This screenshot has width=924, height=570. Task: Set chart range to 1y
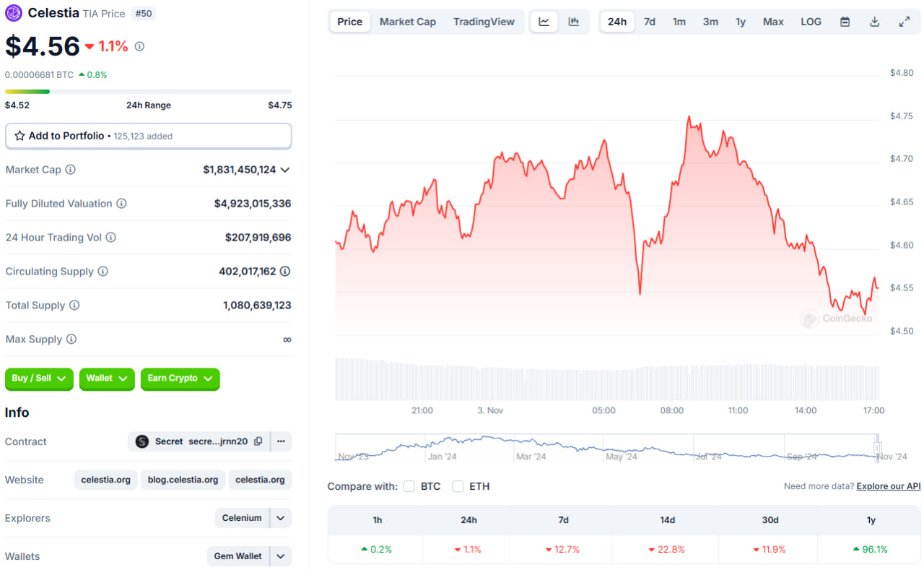[x=741, y=22]
